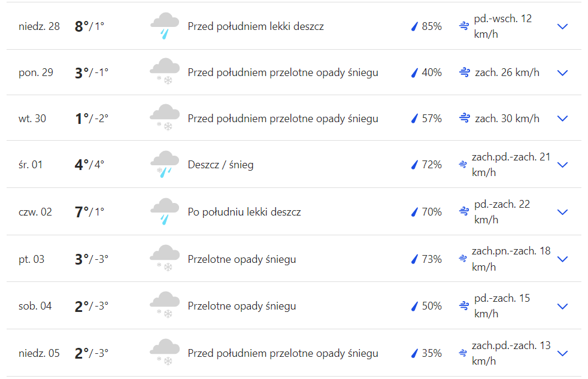588x379 pixels.
Task: Click the raindrop icon next to 35%
Action: 414,353
